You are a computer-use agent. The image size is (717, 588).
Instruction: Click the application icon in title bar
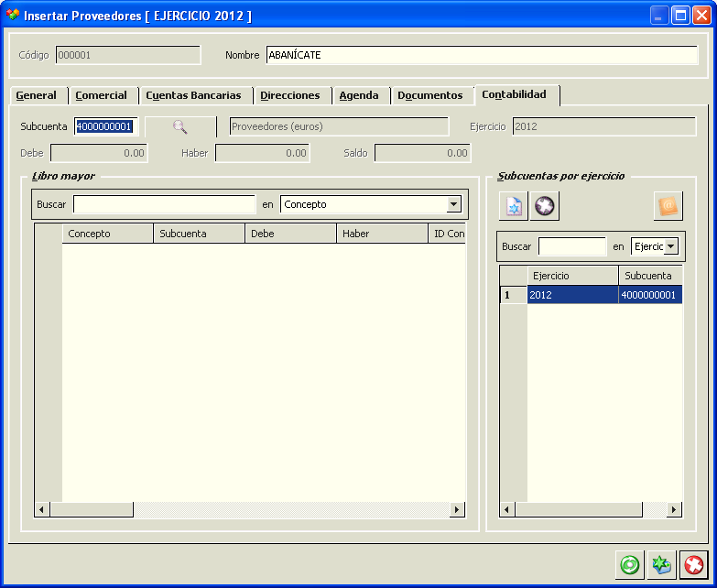[x=12, y=15]
